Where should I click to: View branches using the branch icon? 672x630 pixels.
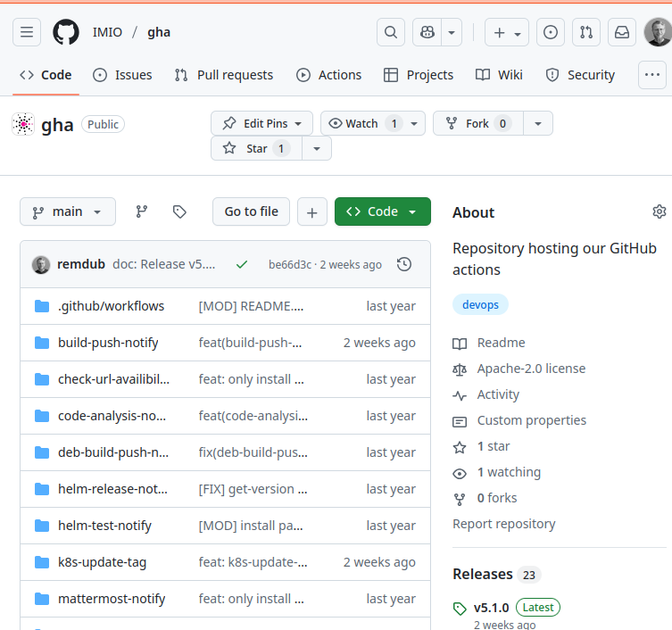click(141, 211)
